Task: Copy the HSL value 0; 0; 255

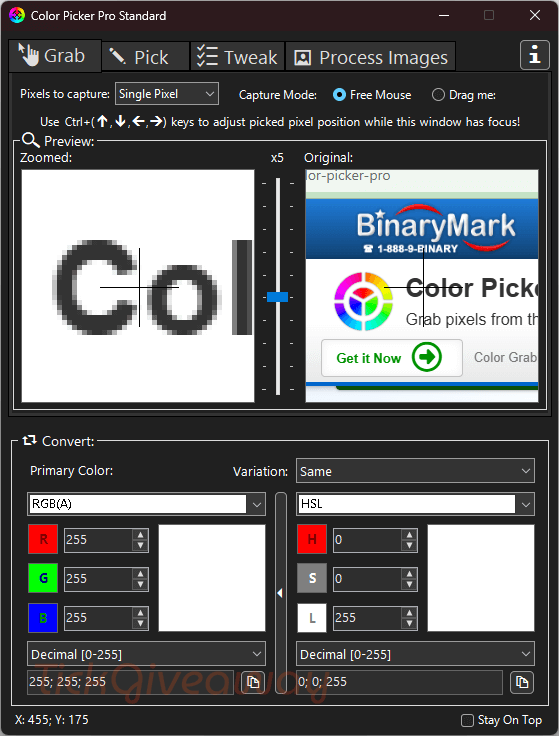Action: pyautogui.click(x=522, y=682)
